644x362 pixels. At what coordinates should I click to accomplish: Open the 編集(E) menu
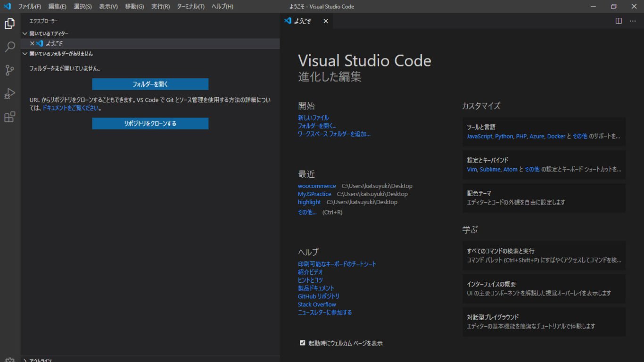57,7
